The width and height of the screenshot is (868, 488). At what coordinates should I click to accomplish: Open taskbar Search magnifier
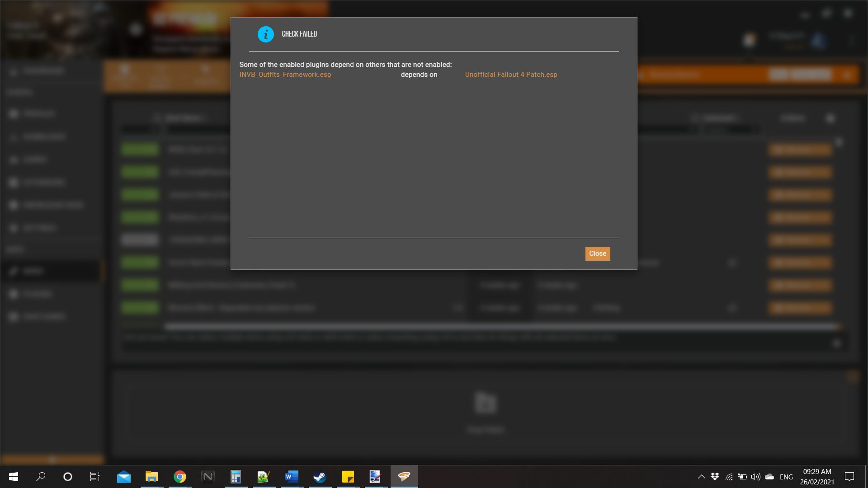41,477
